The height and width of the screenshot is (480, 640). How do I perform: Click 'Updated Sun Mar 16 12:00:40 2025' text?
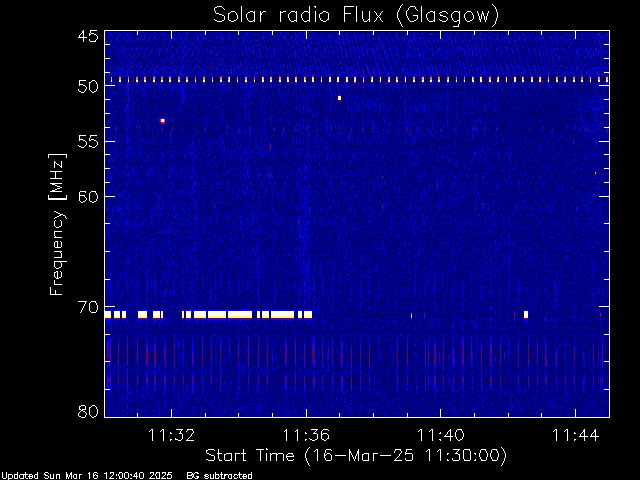click(87, 476)
